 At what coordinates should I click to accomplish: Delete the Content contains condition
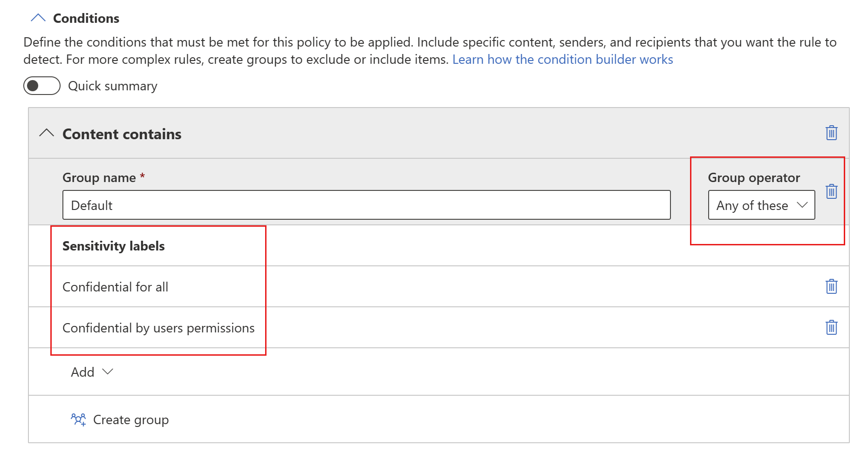pyautogui.click(x=831, y=133)
